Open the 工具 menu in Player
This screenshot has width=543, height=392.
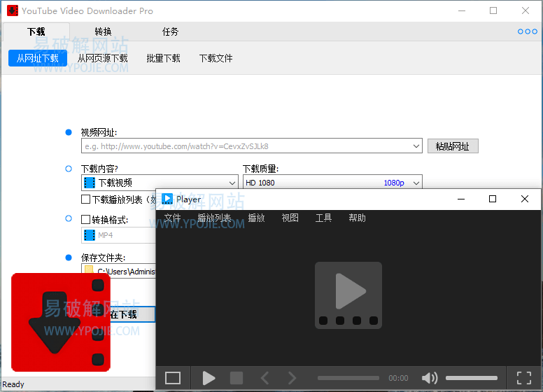[x=323, y=218]
